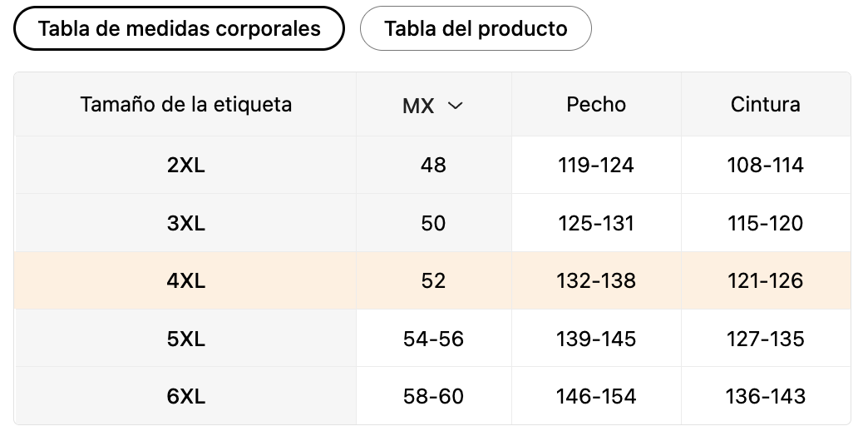
Task: Select the 3XL size row label
Action: pyautogui.click(x=185, y=223)
